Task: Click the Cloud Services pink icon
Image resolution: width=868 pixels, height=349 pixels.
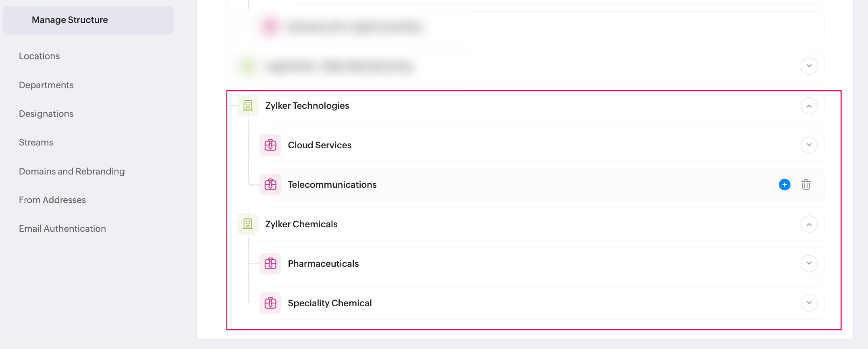Action: (x=270, y=145)
